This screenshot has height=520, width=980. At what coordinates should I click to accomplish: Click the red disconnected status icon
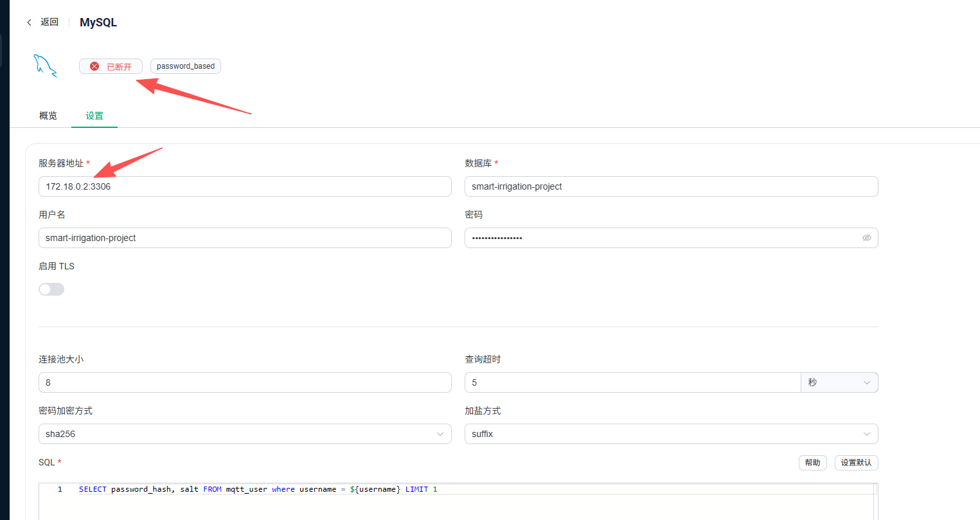tap(94, 66)
